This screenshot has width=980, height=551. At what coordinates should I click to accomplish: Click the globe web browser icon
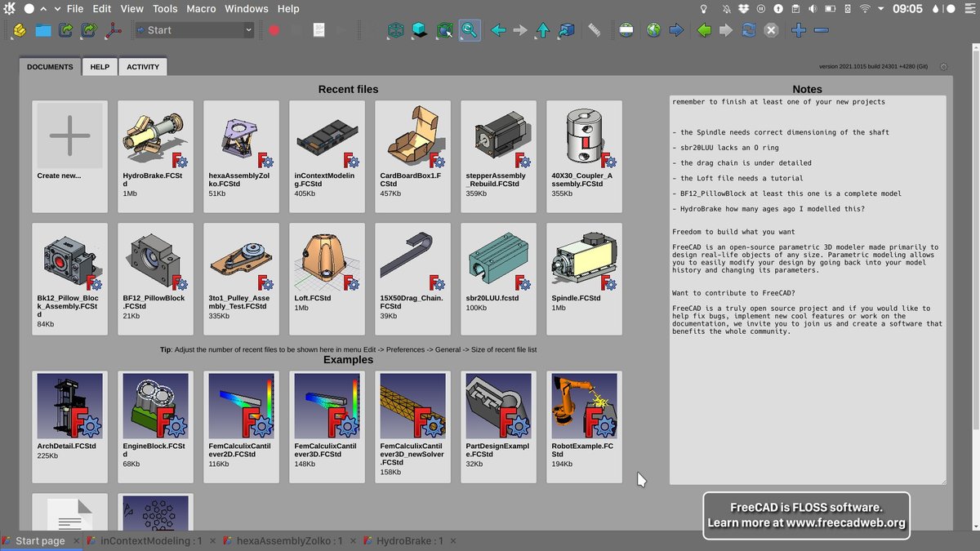tap(653, 30)
